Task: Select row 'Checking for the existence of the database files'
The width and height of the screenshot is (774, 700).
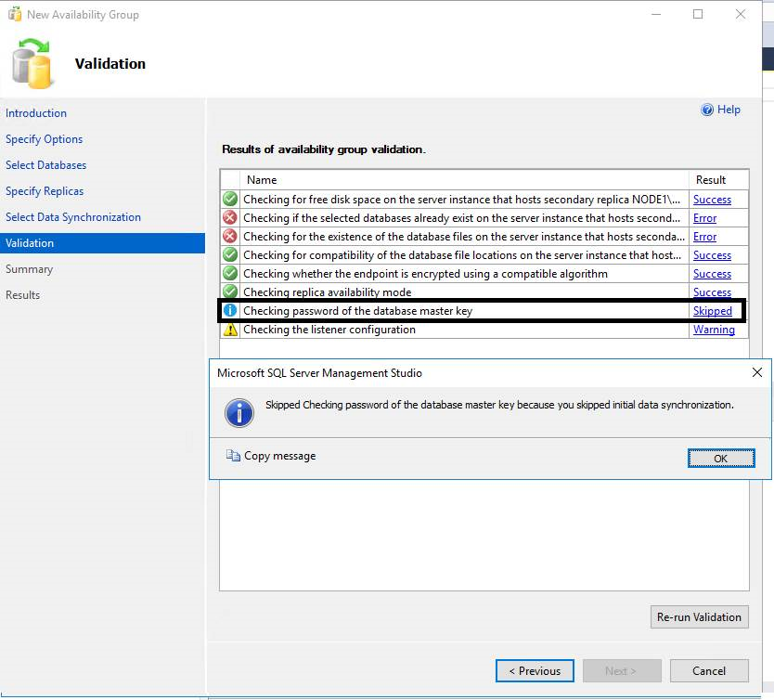Action: coord(484,237)
